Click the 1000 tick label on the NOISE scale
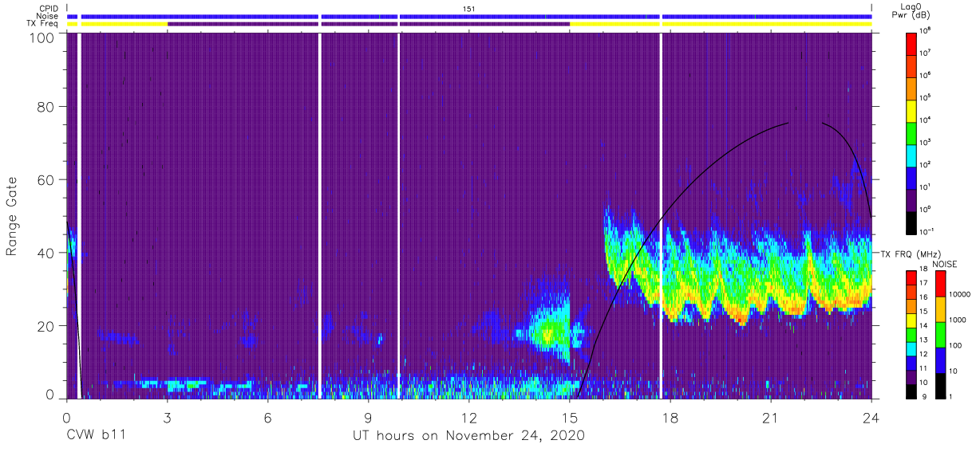This screenshot has width=980, height=452. [957, 320]
